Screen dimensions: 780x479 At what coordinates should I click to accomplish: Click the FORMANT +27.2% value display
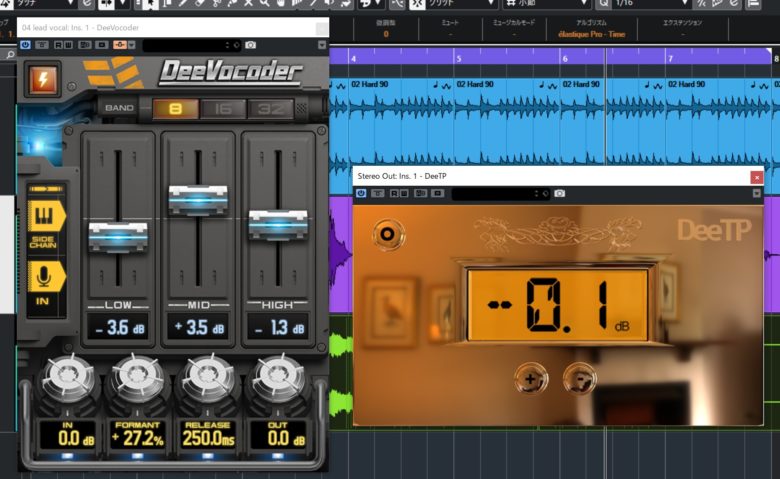pyautogui.click(x=138, y=435)
